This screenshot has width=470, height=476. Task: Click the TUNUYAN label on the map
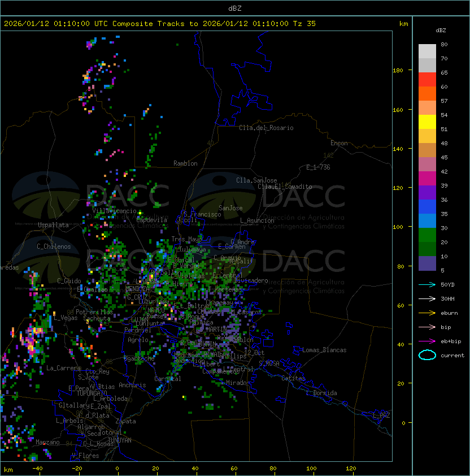click(x=120, y=440)
